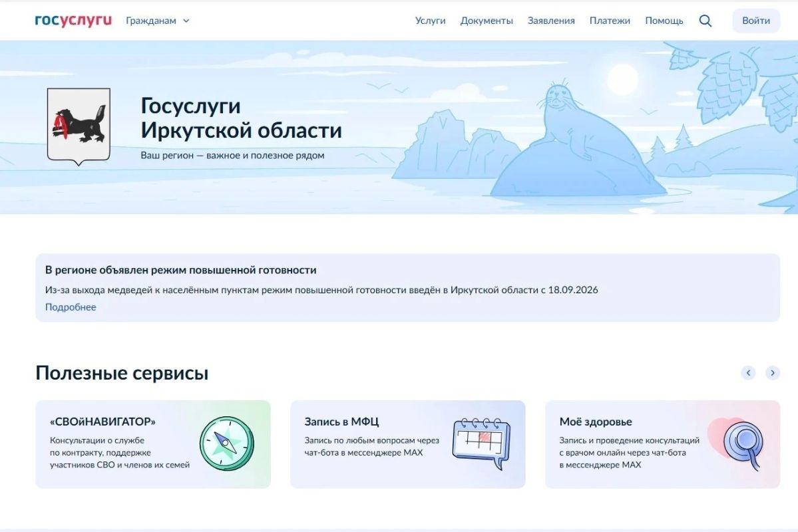Click description 'Запись по любым вопросам через чат-бота'

[371, 447]
